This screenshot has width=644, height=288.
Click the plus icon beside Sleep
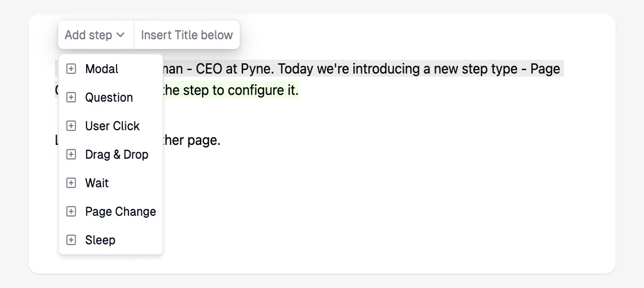71,240
